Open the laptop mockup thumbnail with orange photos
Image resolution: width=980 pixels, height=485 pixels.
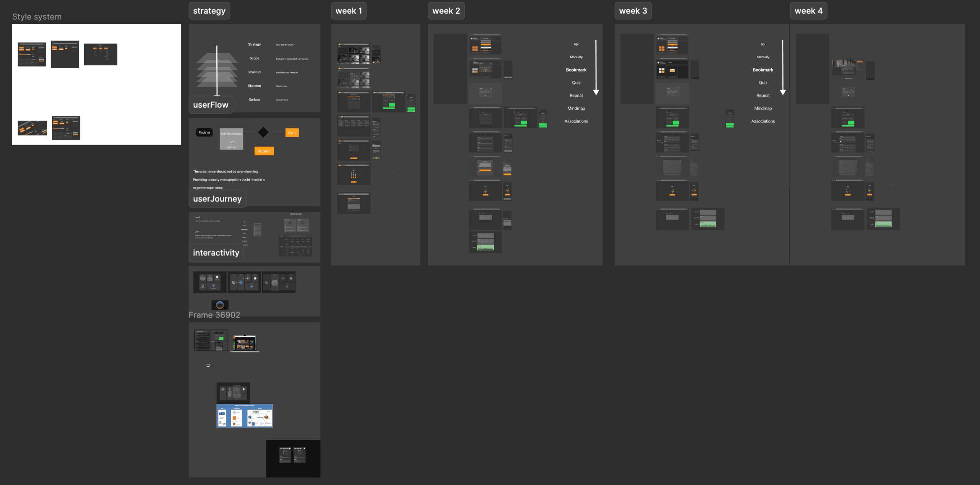[245, 343]
